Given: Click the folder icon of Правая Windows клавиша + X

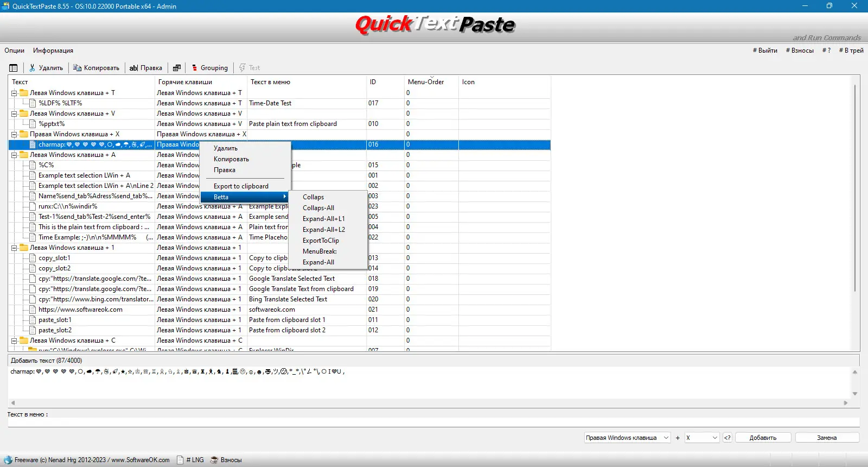Looking at the screenshot, I should coord(24,134).
